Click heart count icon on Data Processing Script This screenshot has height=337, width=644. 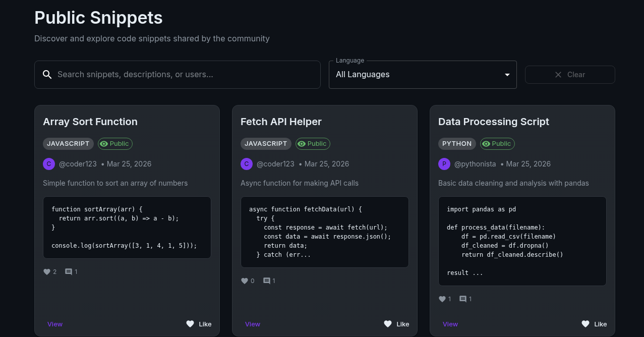click(442, 299)
